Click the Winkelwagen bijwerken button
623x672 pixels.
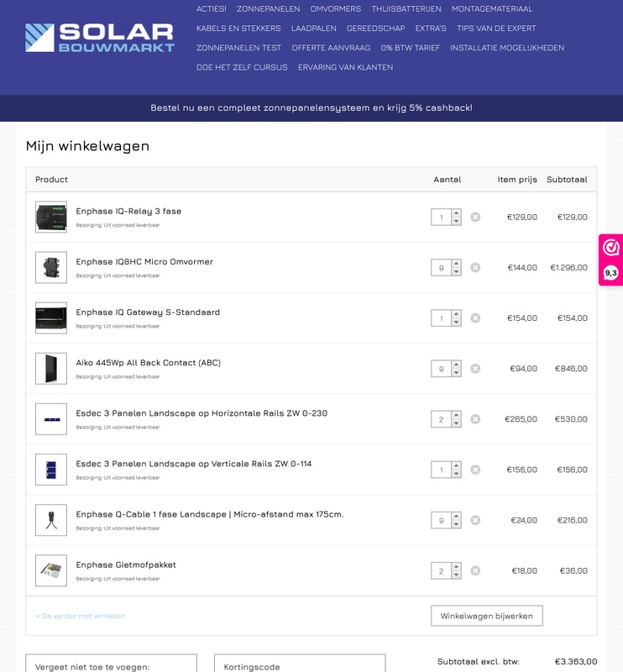coord(487,616)
